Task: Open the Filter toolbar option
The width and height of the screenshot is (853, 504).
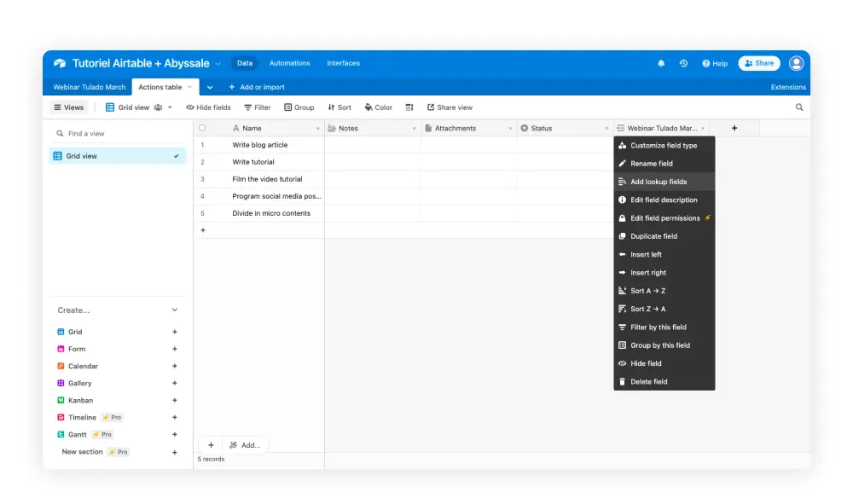Action: coord(258,107)
